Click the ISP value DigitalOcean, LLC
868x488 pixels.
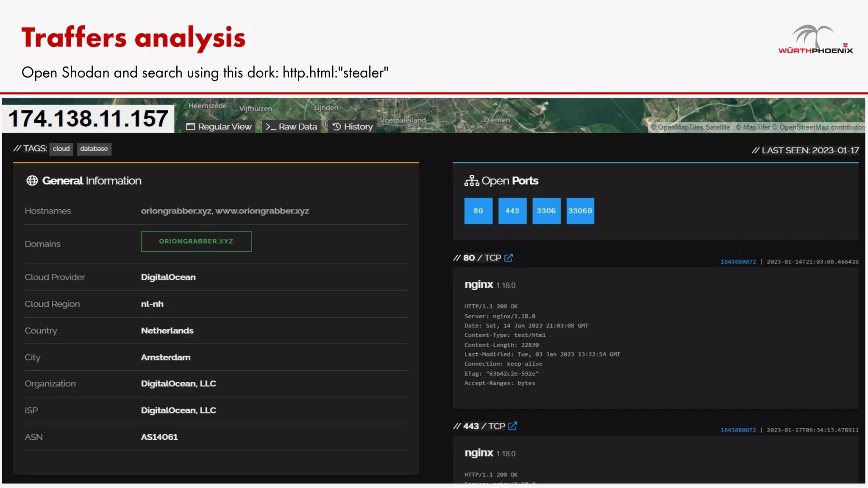point(178,410)
